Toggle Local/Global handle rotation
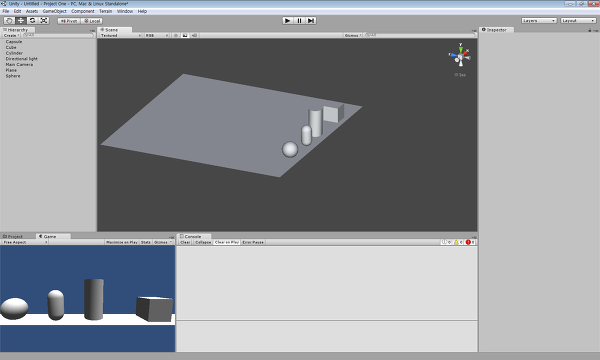The image size is (600, 360). [91, 21]
